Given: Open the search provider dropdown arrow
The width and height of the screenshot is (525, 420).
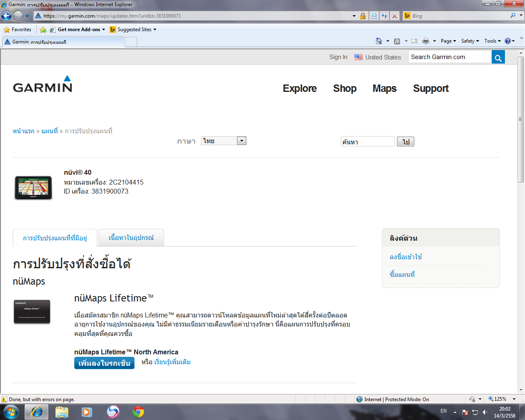Looking at the screenshot, I should [521, 16].
